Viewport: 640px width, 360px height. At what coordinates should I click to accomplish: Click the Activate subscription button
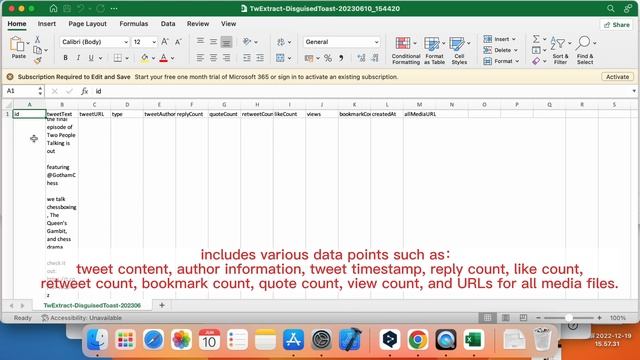pyautogui.click(x=617, y=77)
